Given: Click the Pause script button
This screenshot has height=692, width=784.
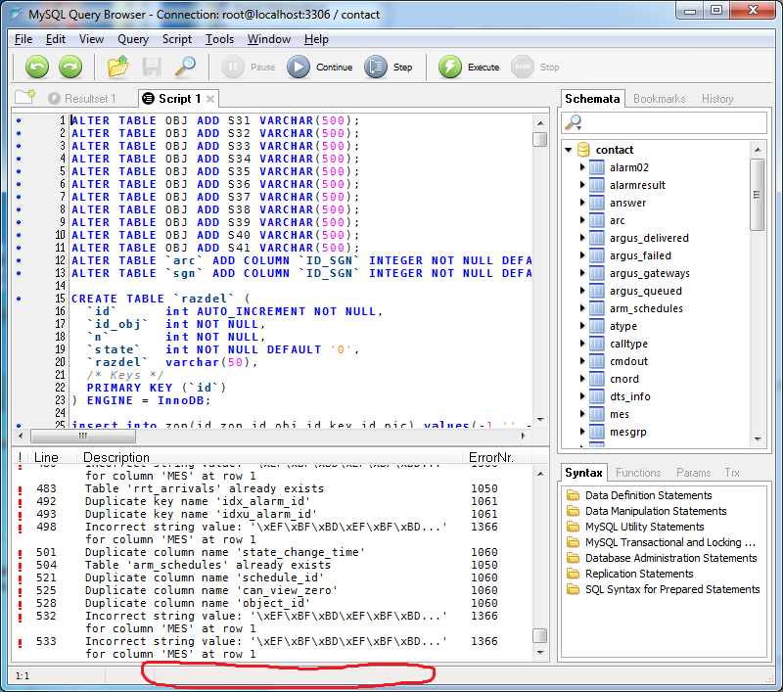Looking at the screenshot, I should 249,67.
